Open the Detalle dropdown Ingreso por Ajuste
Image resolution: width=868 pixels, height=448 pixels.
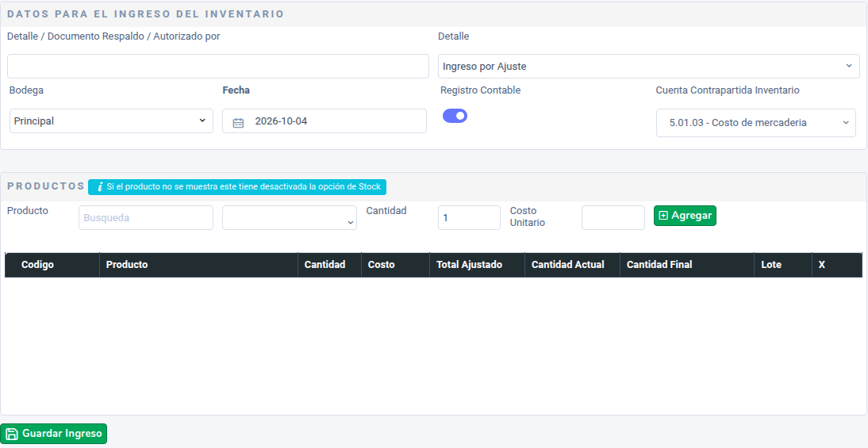(x=649, y=67)
